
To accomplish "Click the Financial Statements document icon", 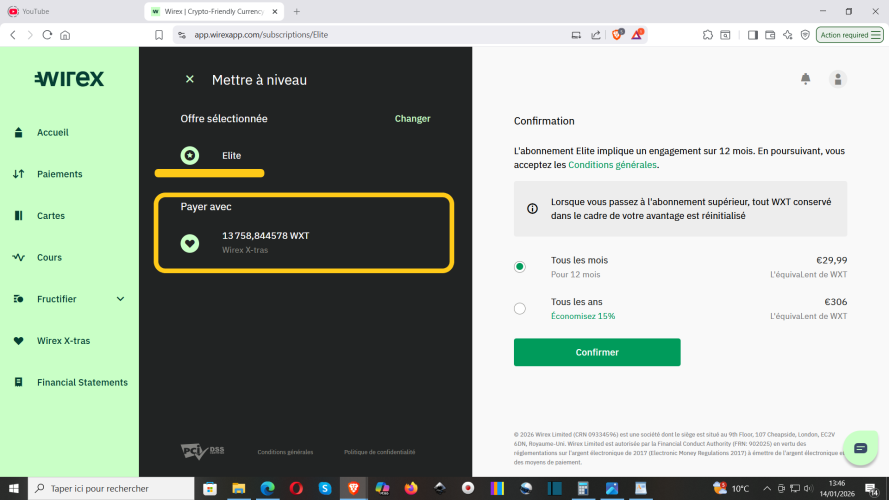I will pyautogui.click(x=18, y=382).
